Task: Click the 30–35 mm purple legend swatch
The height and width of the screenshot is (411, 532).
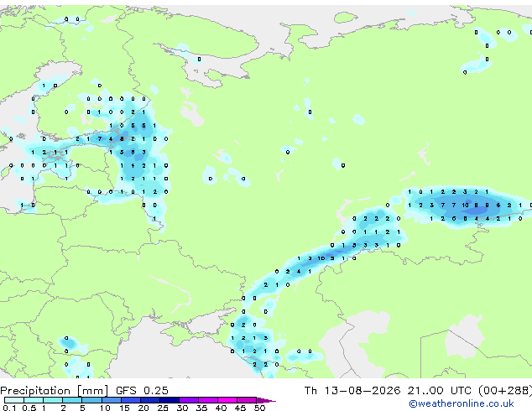Action: point(189,400)
